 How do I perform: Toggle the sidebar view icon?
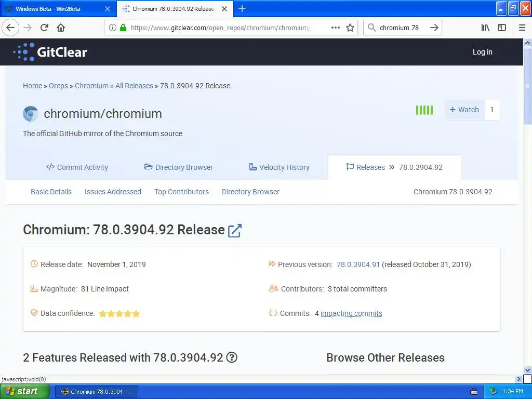pos(502,28)
